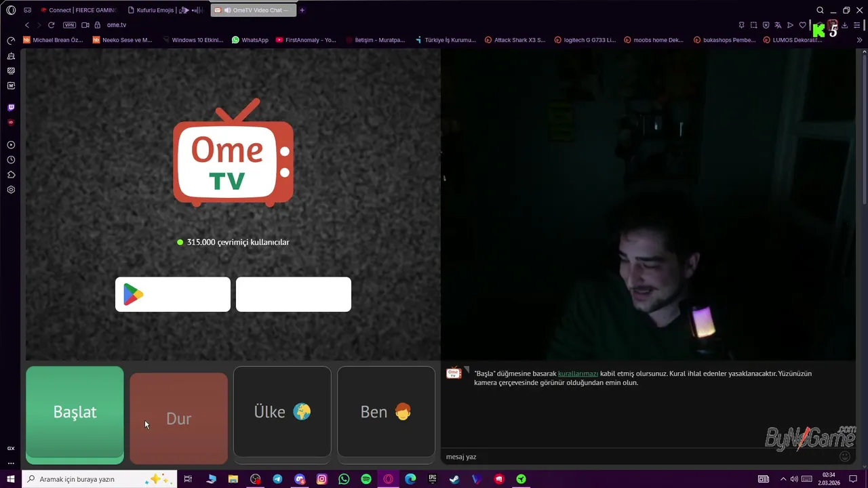Open Windows Start menu

coord(11,479)
